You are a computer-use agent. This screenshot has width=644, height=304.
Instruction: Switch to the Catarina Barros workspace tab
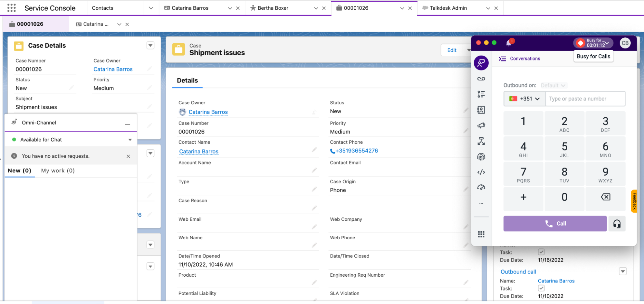(x=190, y=8)
